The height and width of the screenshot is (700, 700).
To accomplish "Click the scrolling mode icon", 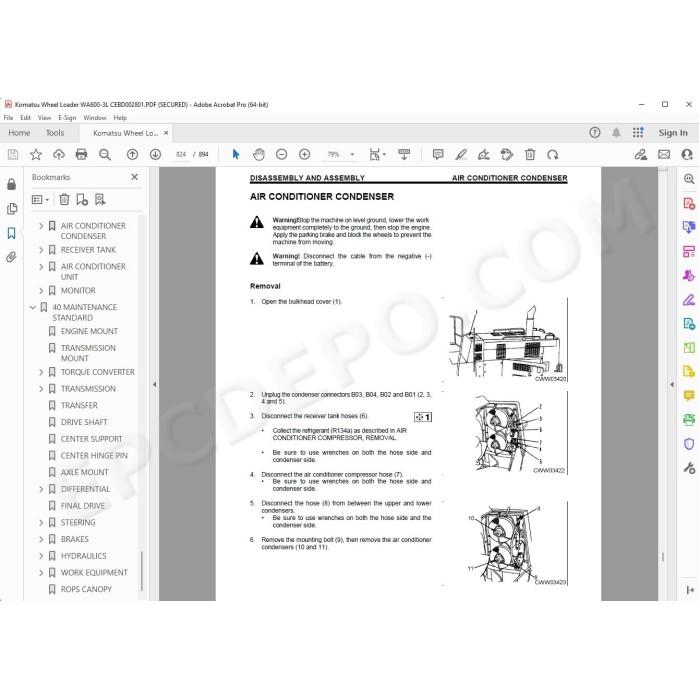I will pyautogui.click(x=404, y=154).
